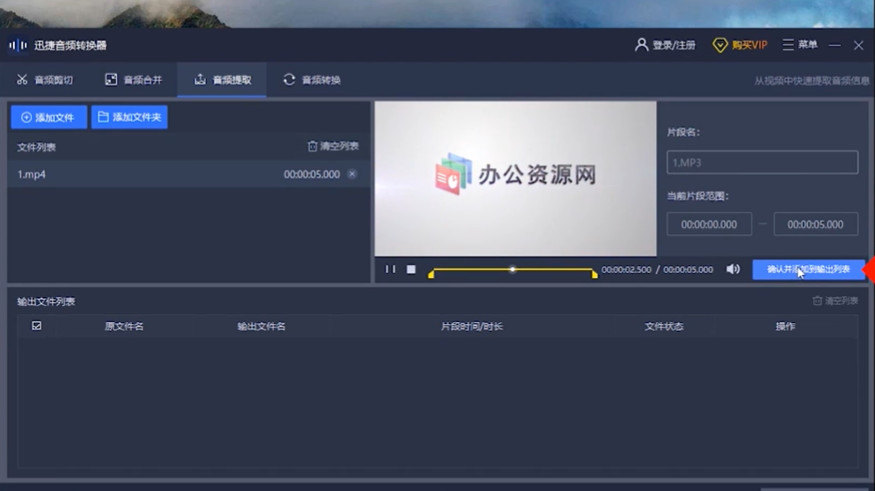Click the right yellow range end marker
This screenshot has width=875, height=491.
pos(595,273)
